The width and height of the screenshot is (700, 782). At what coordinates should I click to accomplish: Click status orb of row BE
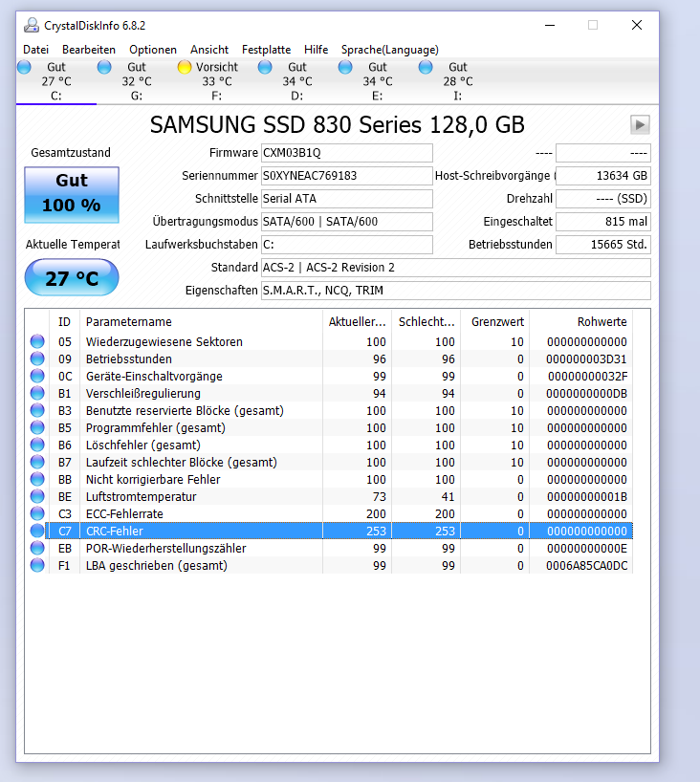click(x=37, y=496)
